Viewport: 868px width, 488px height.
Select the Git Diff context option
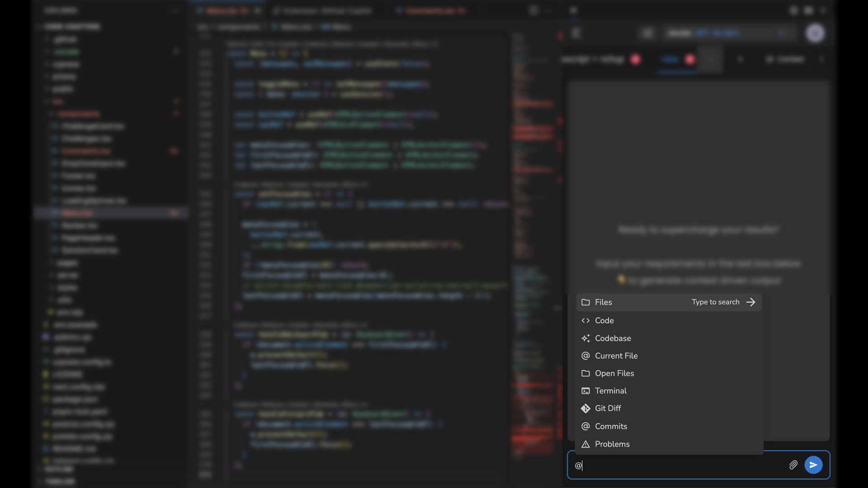tap(608, 409)
